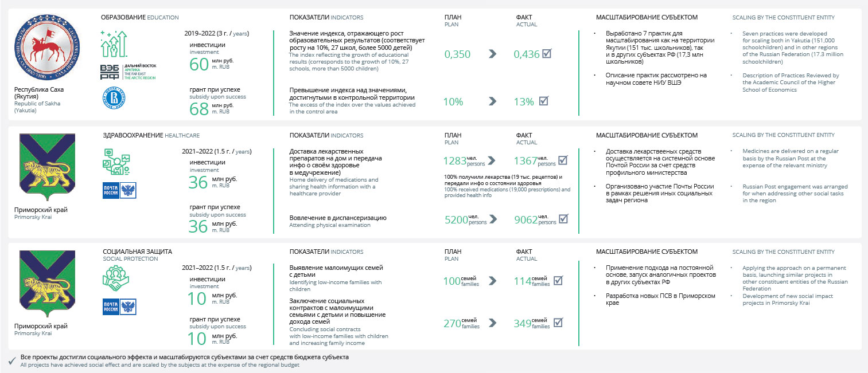Image resolution: width=868 pixels, height=373 pixels.
Task: Click the chevron arrow between 0,350 and 0,436
Action: coord(492,54)
